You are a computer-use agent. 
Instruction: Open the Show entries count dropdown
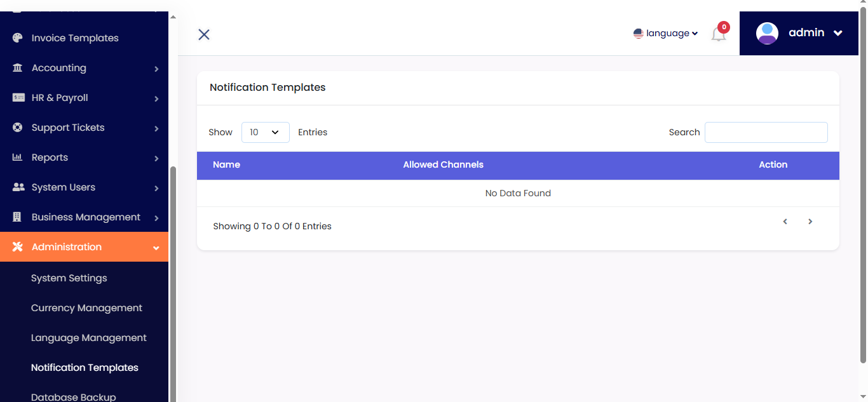[x=266, y=132]
